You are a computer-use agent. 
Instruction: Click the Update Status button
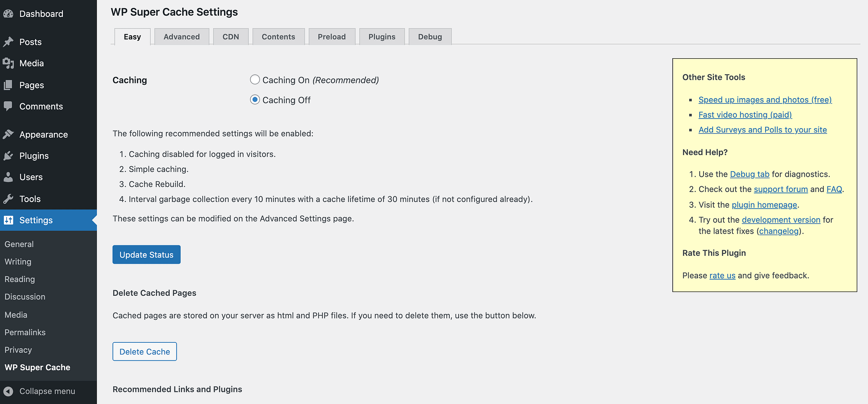[x=146, y=255]
